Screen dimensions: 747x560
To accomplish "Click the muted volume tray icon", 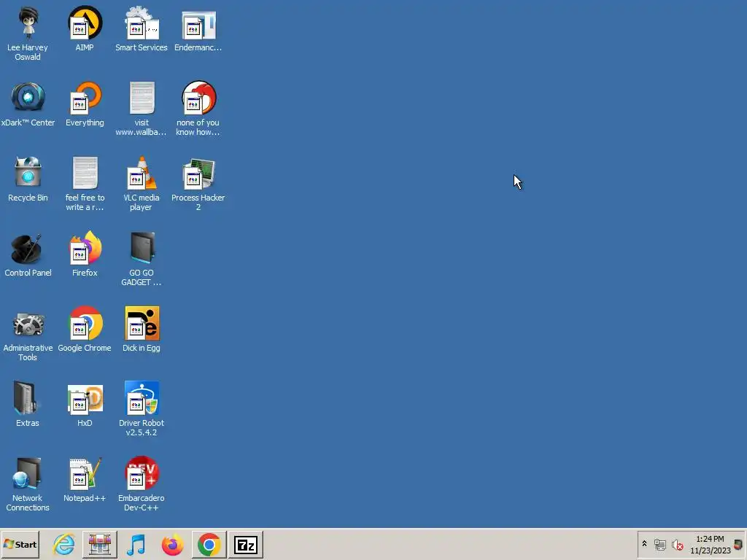I will point(677,545).
